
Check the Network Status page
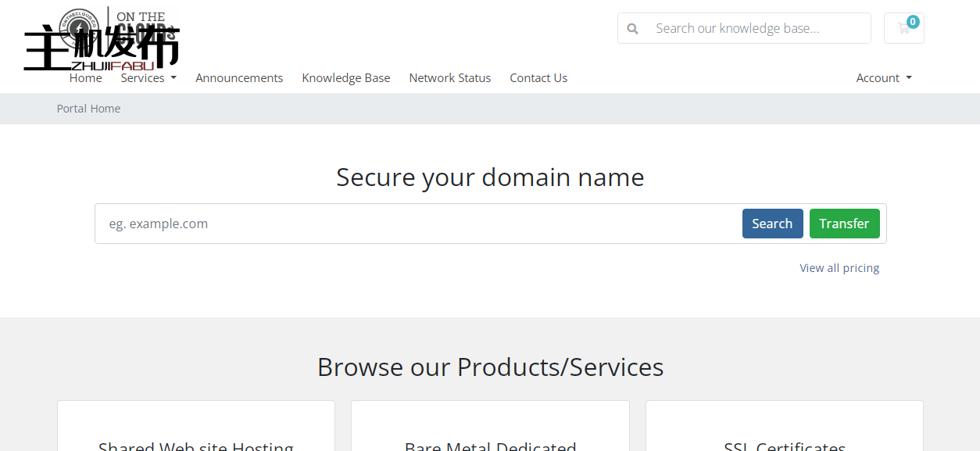(x=449, y=78)
